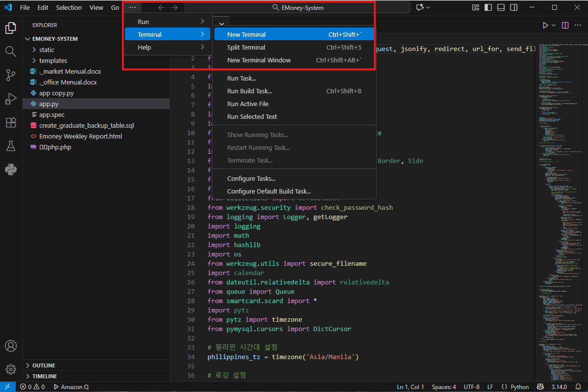Click the Manage gear icon
This screenshot has height=392, width=588.
[11, 369]
